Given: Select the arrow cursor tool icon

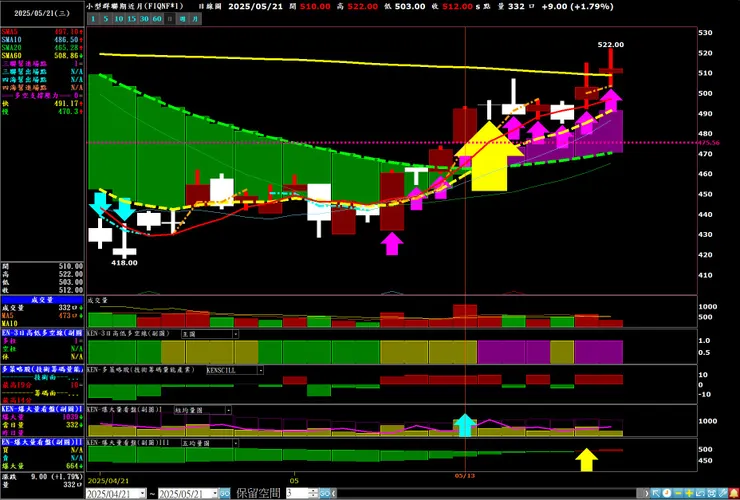Looking at the screenshot, I should [656, 493].
